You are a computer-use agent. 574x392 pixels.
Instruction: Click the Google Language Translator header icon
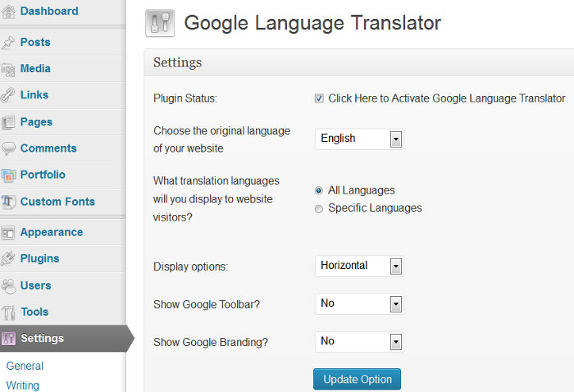point(160,23)
